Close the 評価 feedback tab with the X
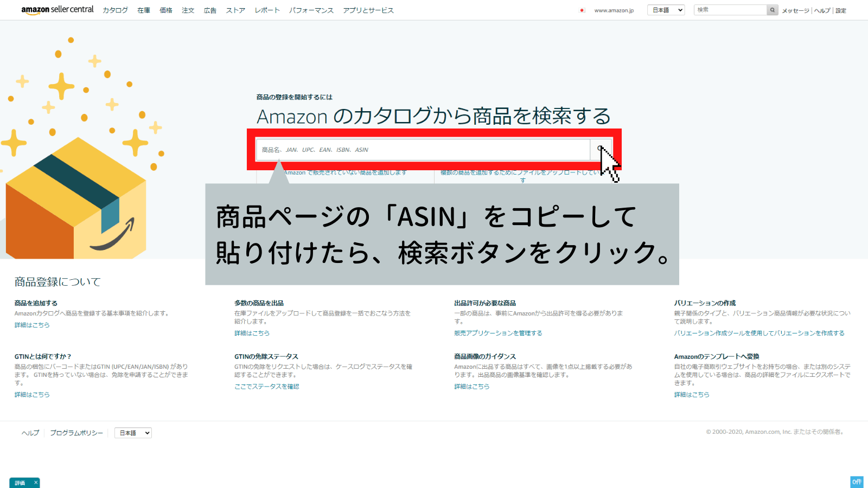 click(36, 483)
